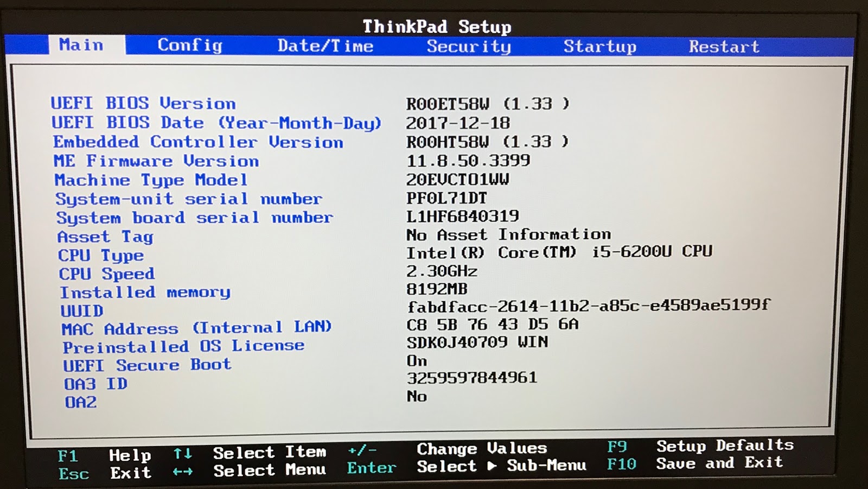Select the 8192MB memory value

(x=437, y=289)
